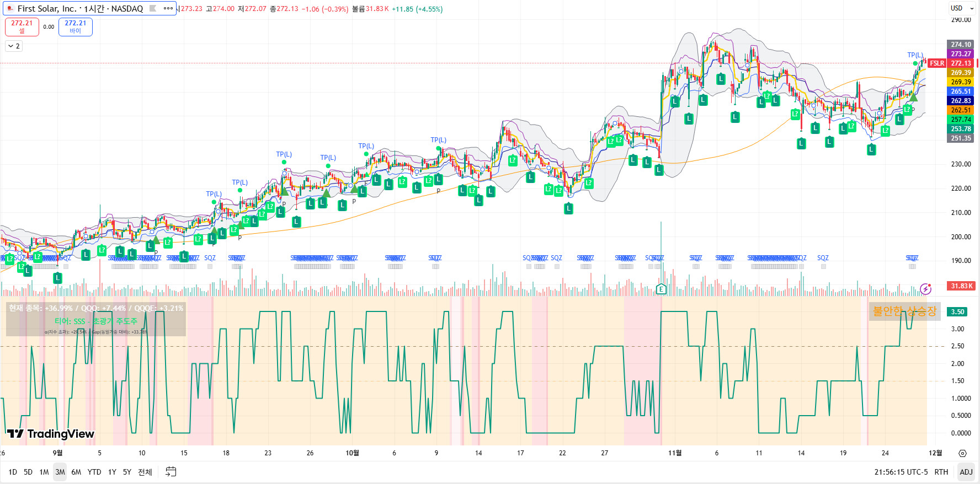Toggle the ADJ adjusted data button
This screenshot has height=484, width=980.
tap(966, 472)
